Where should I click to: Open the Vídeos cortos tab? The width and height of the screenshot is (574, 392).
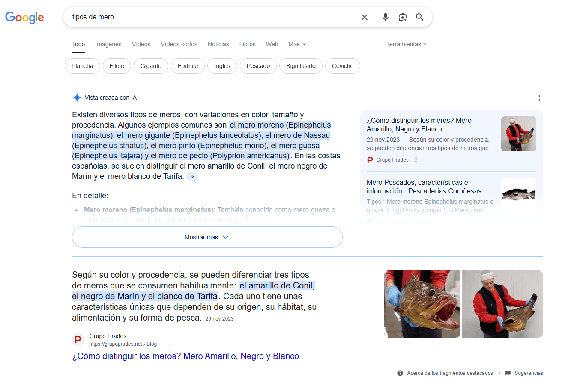179,44
